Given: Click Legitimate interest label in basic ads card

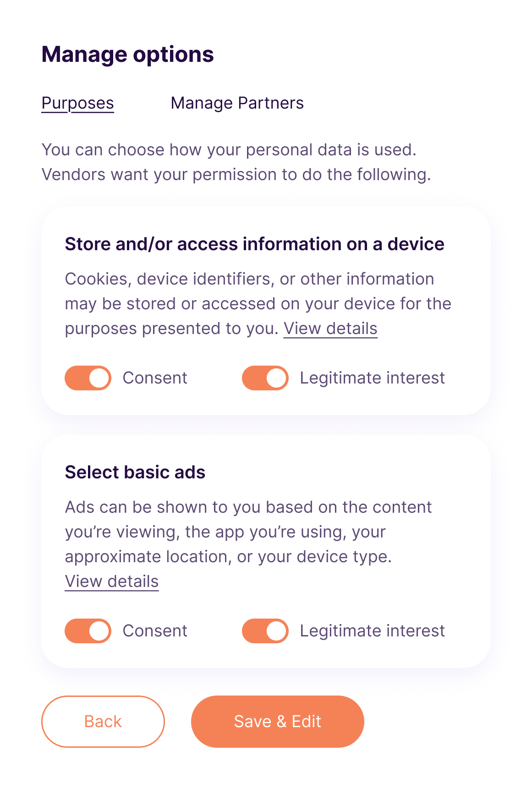Looking at the screenshot, I should tap(372, 631).
